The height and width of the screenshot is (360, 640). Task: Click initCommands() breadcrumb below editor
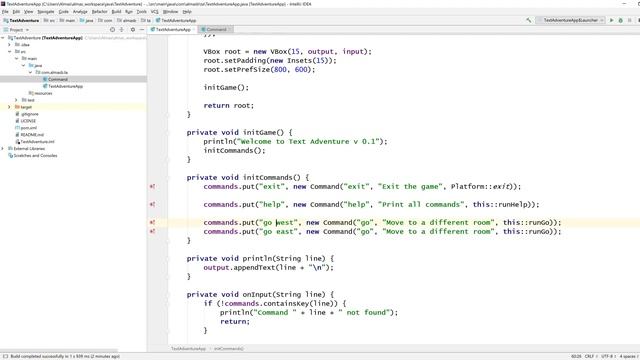(229, 349)
